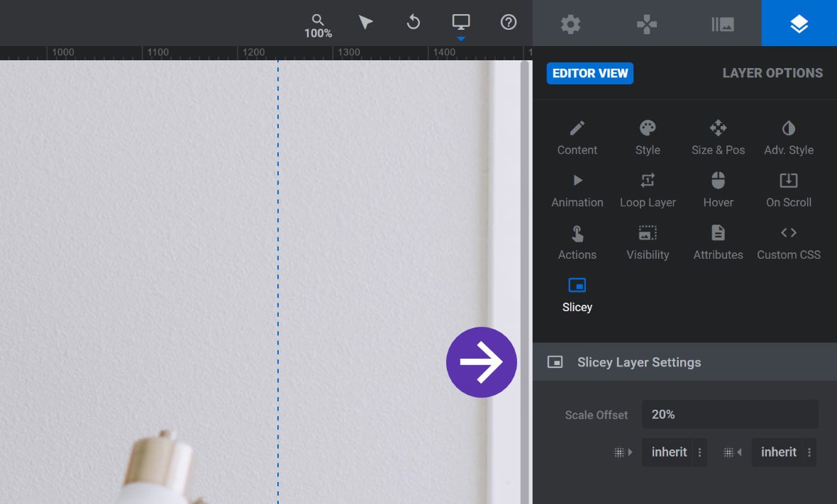Click the first inherit blur field

tap(667, 452)
